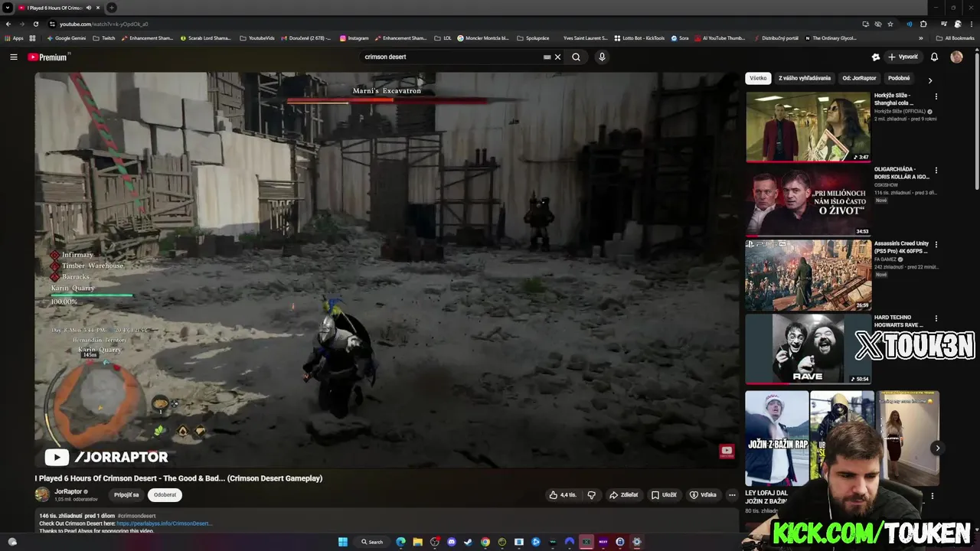Screen dimensions: 980x551
Task: Open Assassin's Creed Unity video thumbnail
Action: (808, 275)
